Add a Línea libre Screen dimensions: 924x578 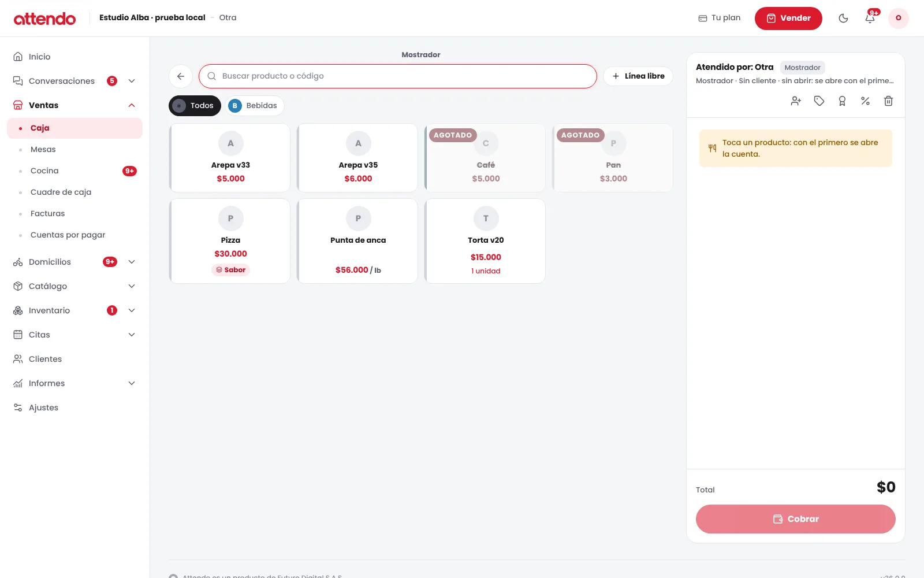(638, 76)
